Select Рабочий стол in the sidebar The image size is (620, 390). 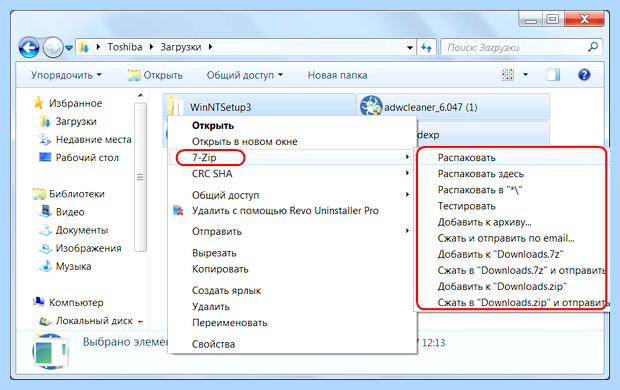pyautogui.click(x=79, y=157)
